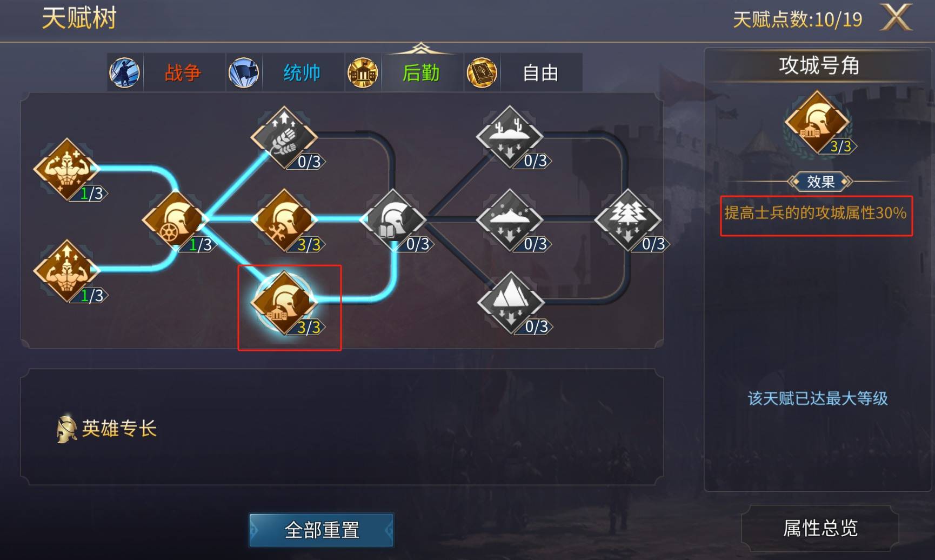Select the pine forest terrain talent

coord(627,220)
